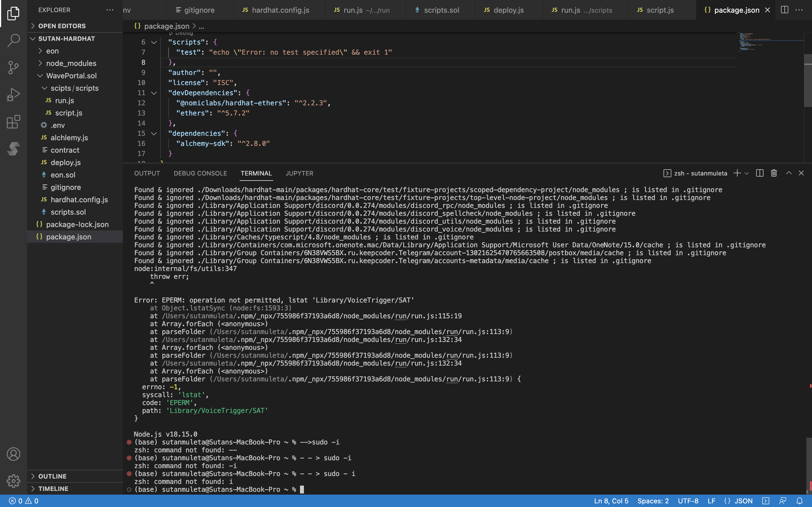Kill terminal with the trash icon

pos(774,173)
